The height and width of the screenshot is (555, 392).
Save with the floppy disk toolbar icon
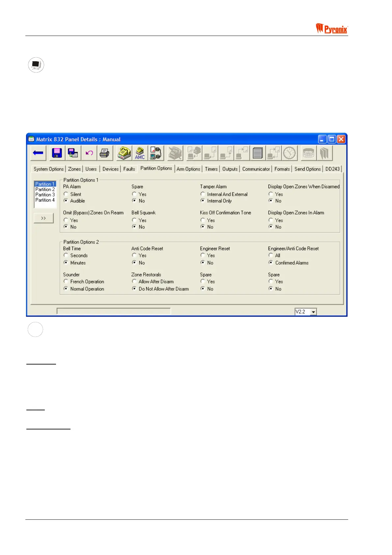(x=57, y=153)
